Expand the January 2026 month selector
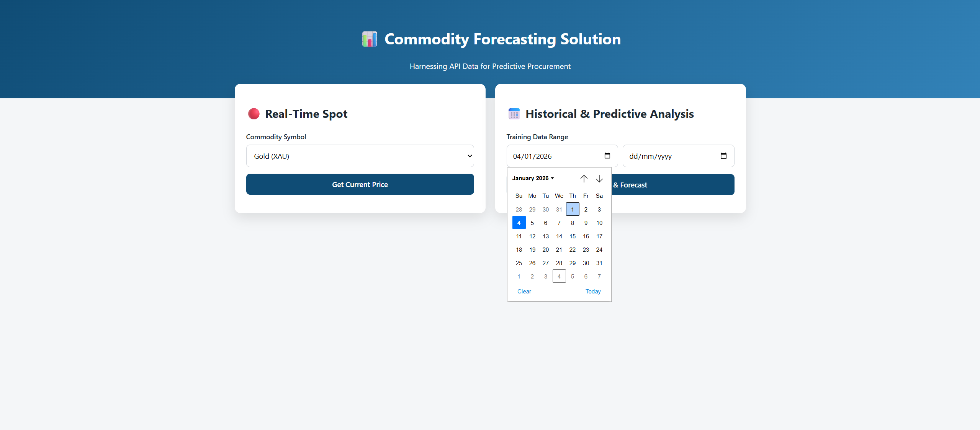 tap(533, 178)
